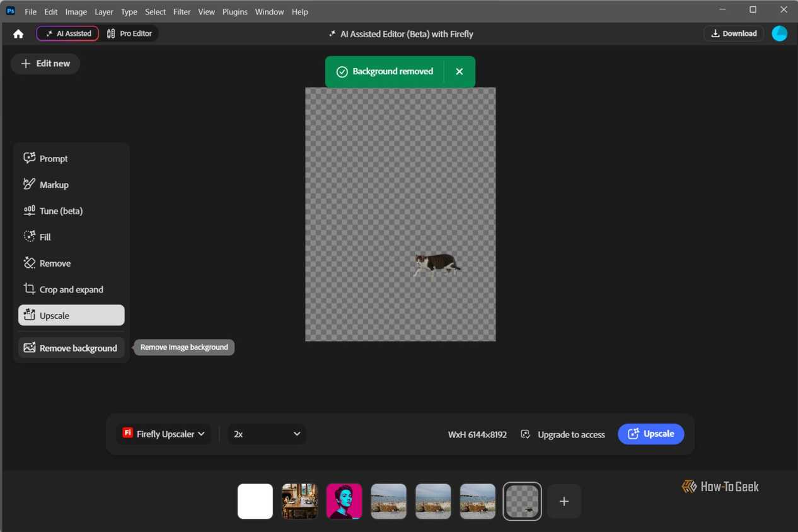Open the Firefly Upscaler model dropdown
798x532 pixels.
point(164,434)
